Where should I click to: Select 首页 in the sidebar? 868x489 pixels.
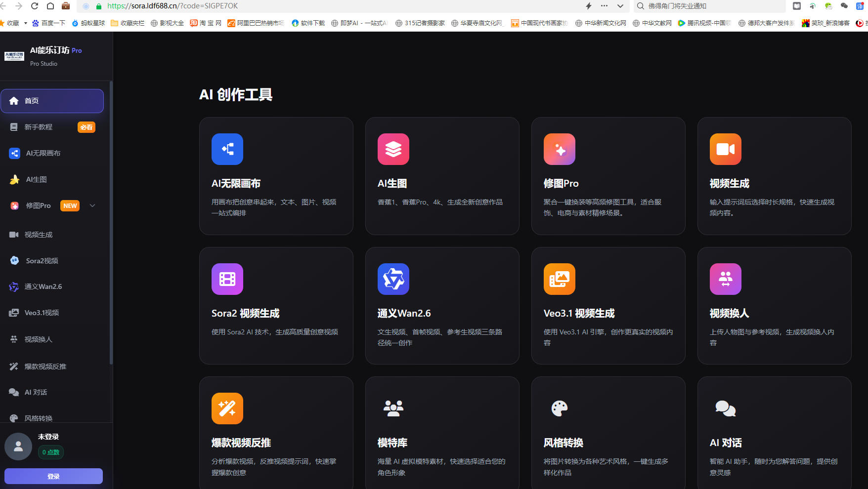point(52,101)
